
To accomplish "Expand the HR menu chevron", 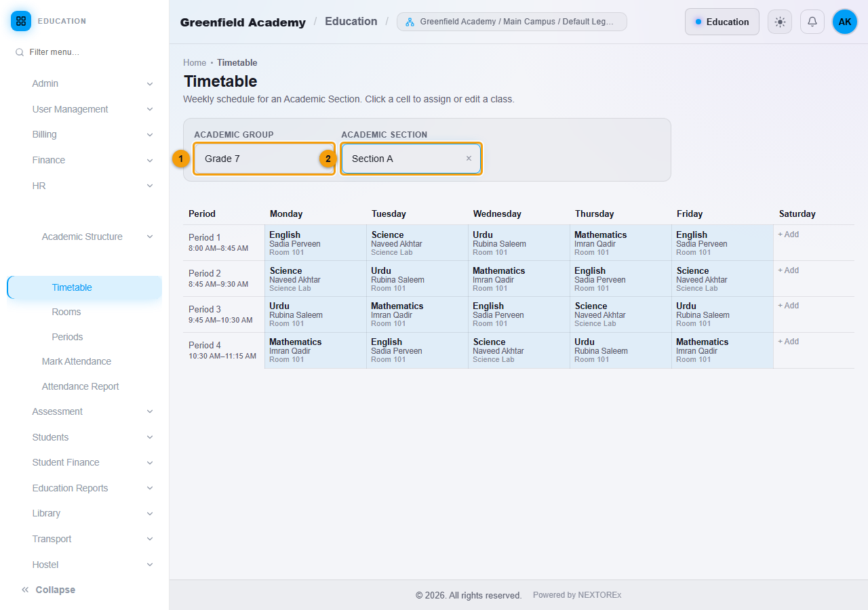I will [x=150, y=186].
